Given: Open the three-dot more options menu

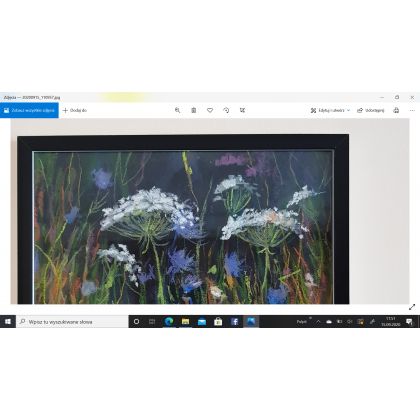Looking at the screenshot, I should (x=412, y=110).
